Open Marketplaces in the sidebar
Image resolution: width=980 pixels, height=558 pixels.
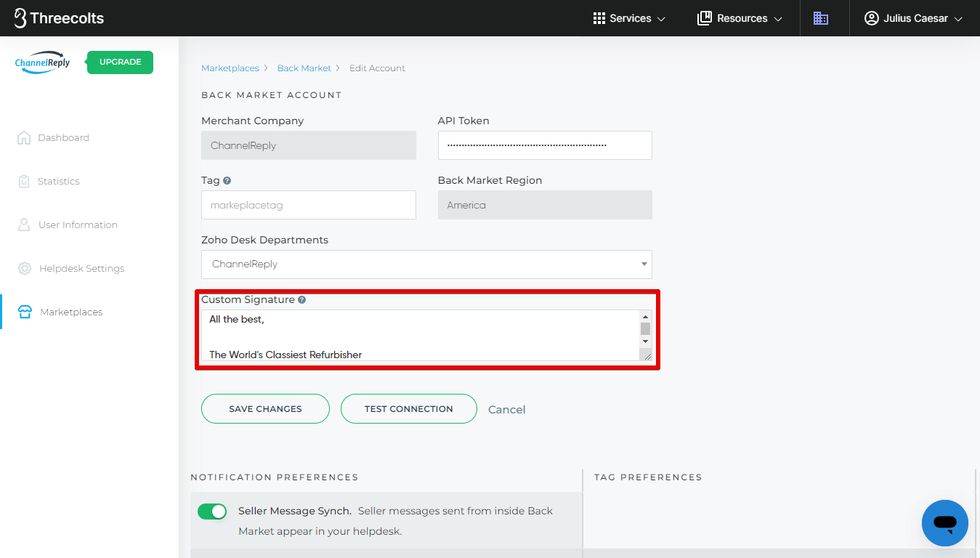(71, 312)
